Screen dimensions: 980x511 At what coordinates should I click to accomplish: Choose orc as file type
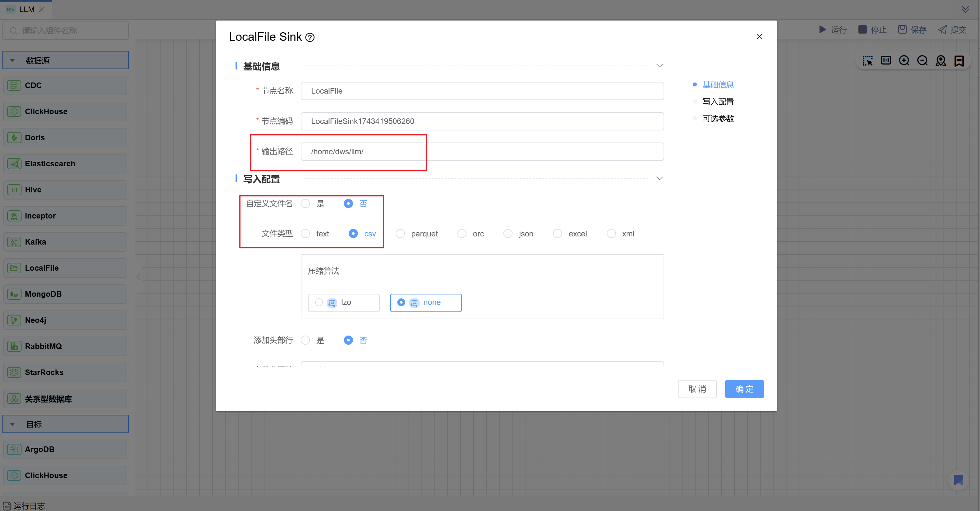click(x=462, y=233)
